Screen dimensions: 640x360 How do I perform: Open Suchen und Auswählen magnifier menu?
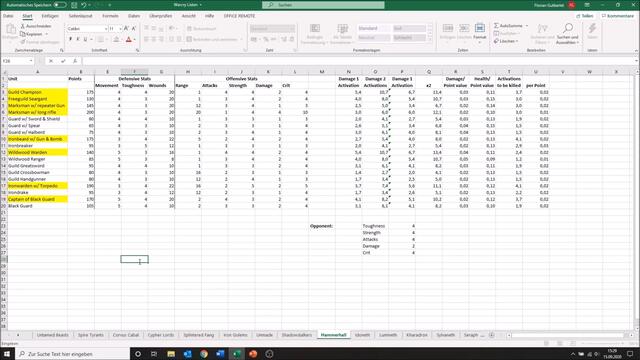567,33
